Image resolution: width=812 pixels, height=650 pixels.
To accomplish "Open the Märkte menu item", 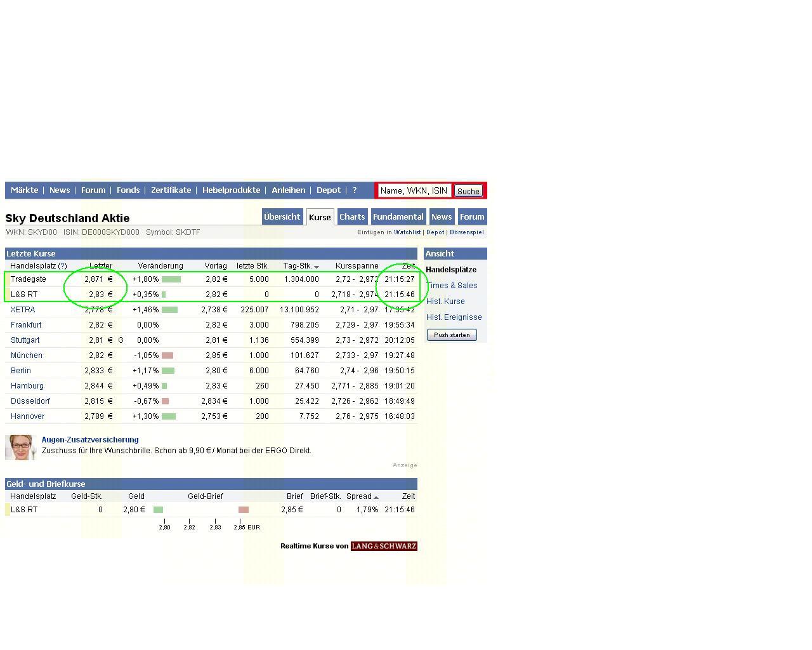I will click(x=24, y=190).
